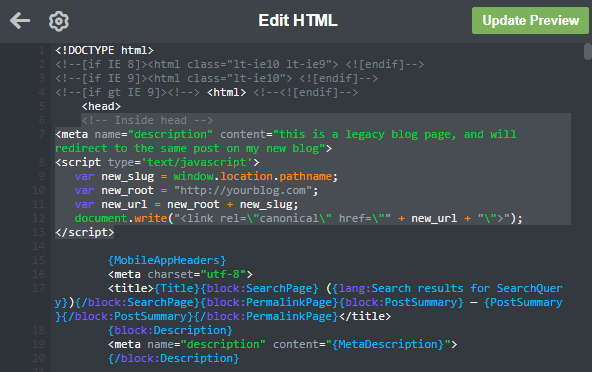Click the var new_slug declaration
The height and width of the screenshot is (372, 592).
[x=206, y=176]
